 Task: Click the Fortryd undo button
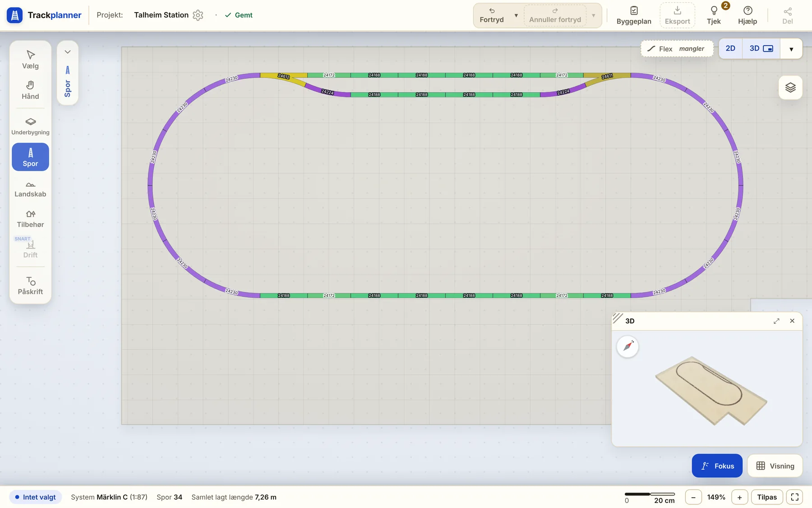(x=492, y=15)
